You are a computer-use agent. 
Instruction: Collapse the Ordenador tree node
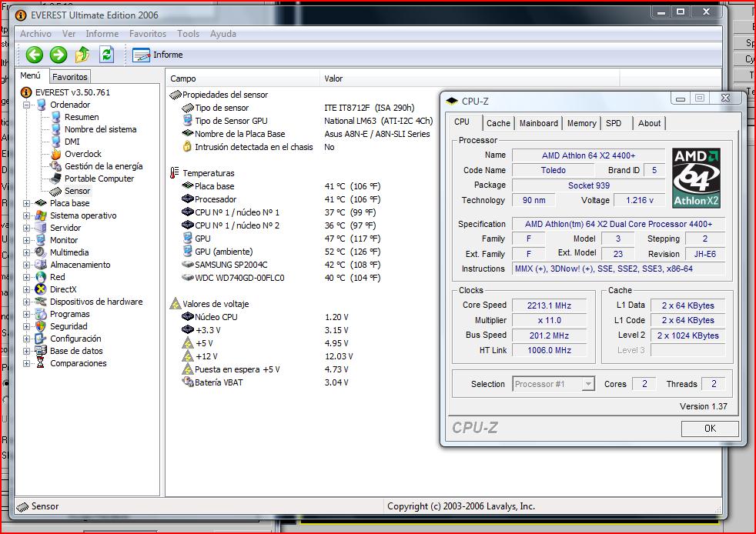26,105
